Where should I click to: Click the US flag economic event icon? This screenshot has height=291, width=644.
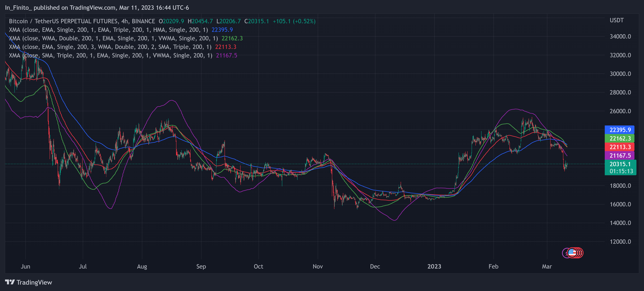[x=572, y=253]
